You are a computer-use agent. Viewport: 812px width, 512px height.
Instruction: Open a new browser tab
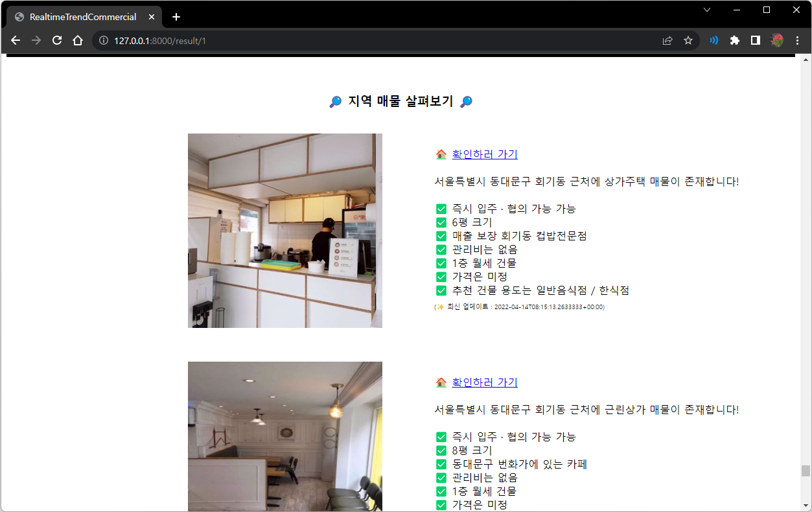[176, 17]
